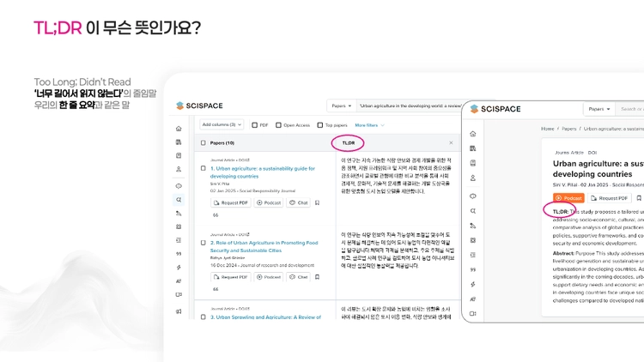This screenshot has height=362, width=644.
Task: Close the TL;DR column with X
Action: click(451, 143)
